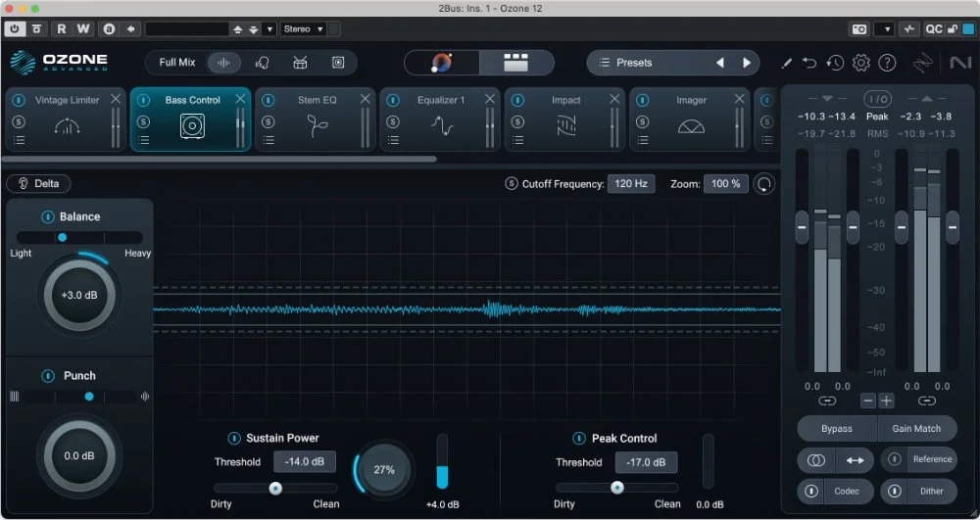Select the Impact module tab
Viewport: 980px width, 520px height.
click(x=565, y=119)
